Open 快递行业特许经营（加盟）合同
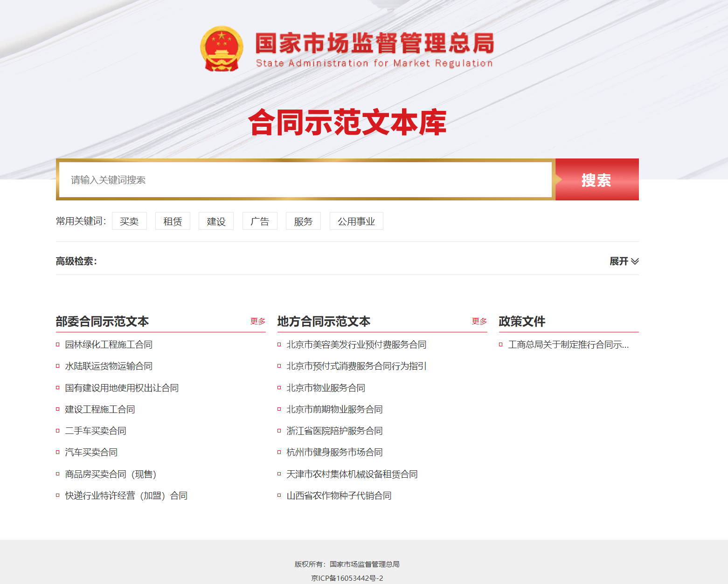728x584 pixels. point(126,495)
